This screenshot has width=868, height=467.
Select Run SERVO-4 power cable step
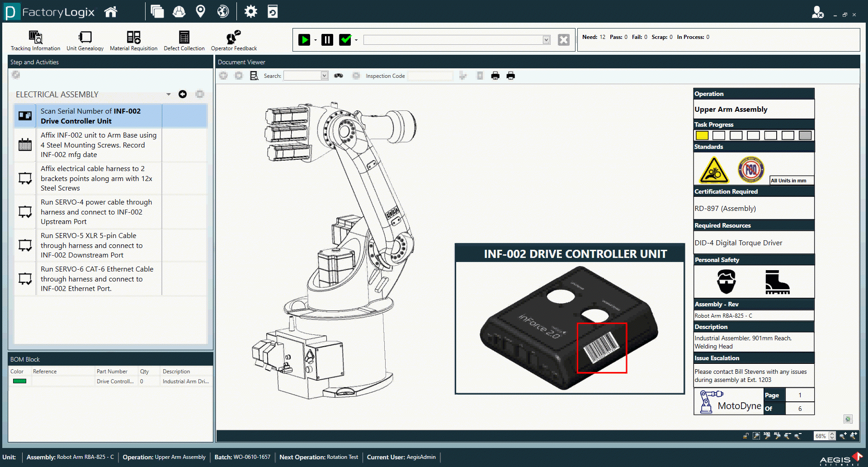111,212
